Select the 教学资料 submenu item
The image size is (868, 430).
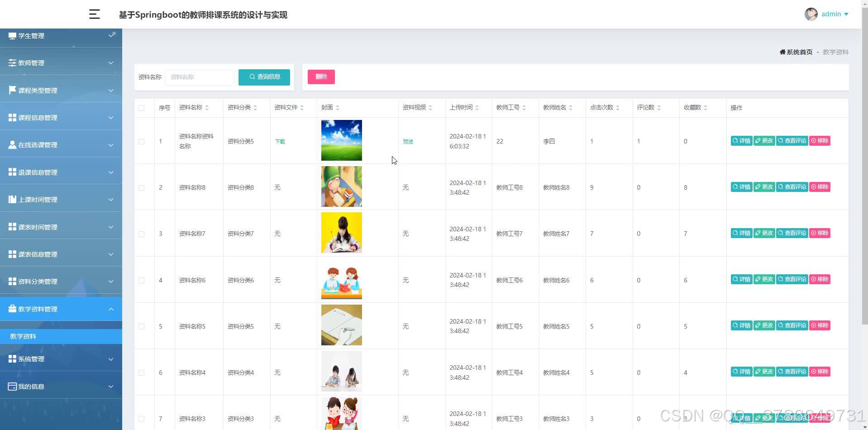pyautogui.click(x=23, y=336)
